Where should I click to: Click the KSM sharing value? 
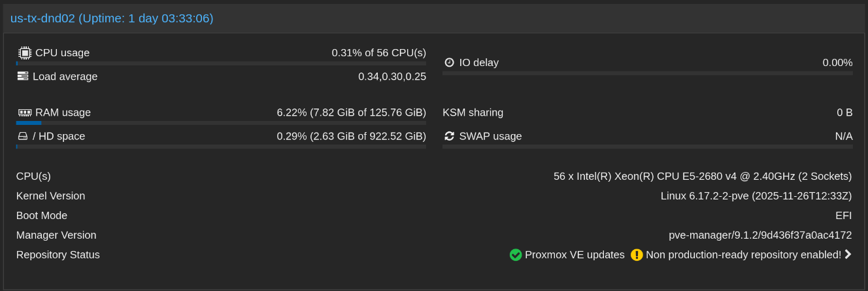click(x=844, y=112)
